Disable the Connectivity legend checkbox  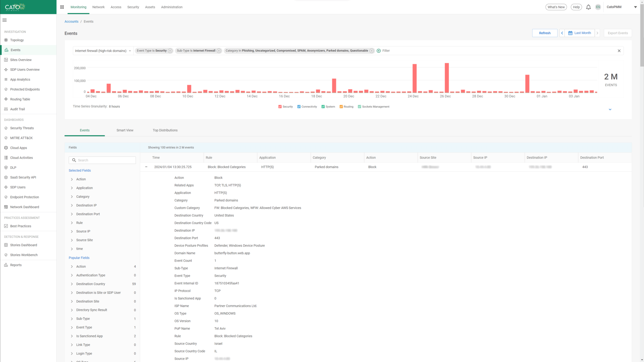299,107
